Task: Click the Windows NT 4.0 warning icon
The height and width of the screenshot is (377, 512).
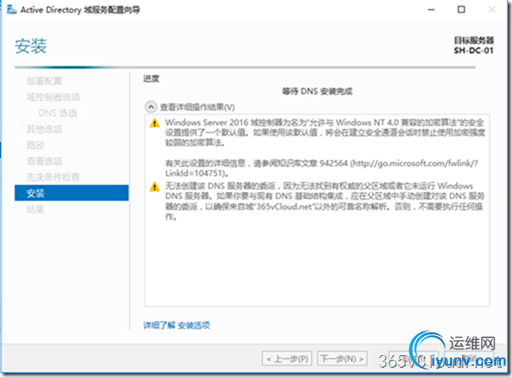Action: pyautogui.click(x=154, y=123)
